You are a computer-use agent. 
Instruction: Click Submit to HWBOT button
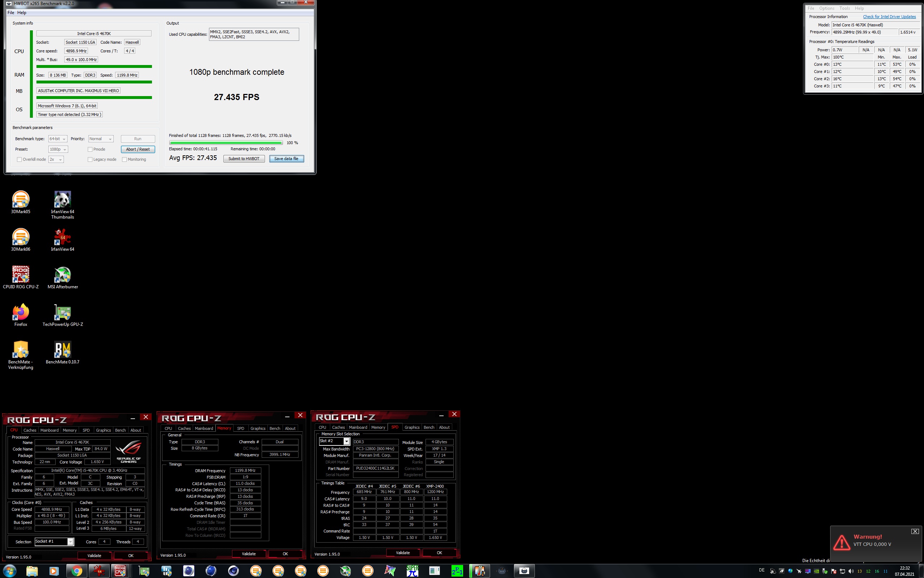click(244, 159)
